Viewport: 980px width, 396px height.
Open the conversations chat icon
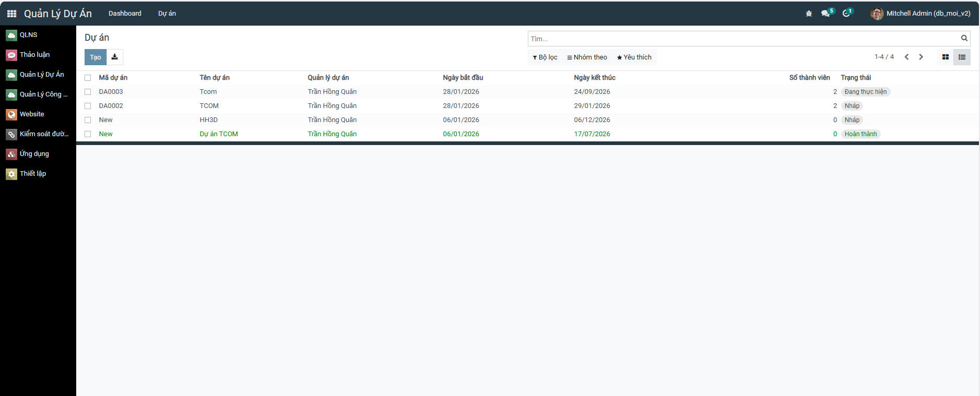pyautogui.click(x=825, y=14)
